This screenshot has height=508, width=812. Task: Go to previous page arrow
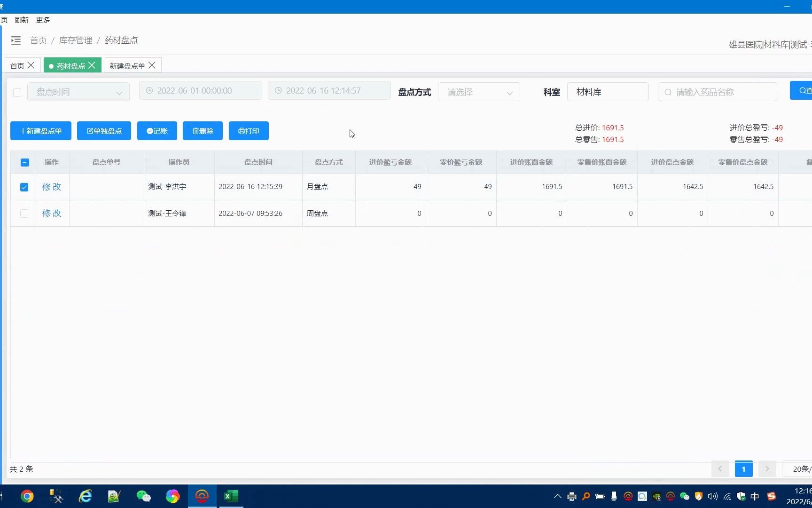coord(720,469)
